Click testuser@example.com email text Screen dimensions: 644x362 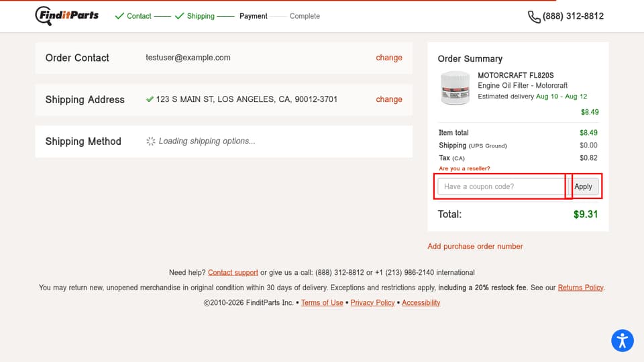point(188,58)
